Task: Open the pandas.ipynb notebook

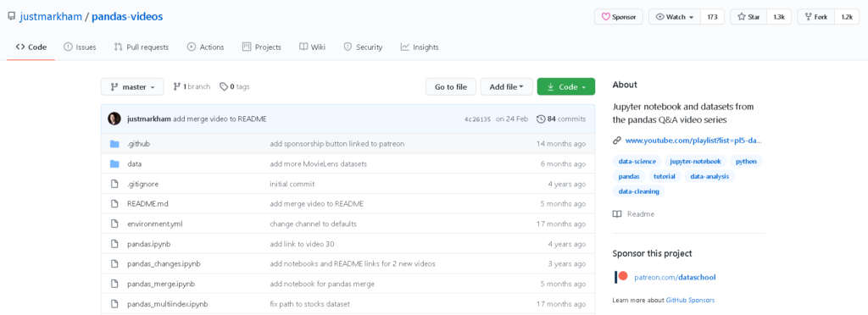Action: tap(149, 244)
